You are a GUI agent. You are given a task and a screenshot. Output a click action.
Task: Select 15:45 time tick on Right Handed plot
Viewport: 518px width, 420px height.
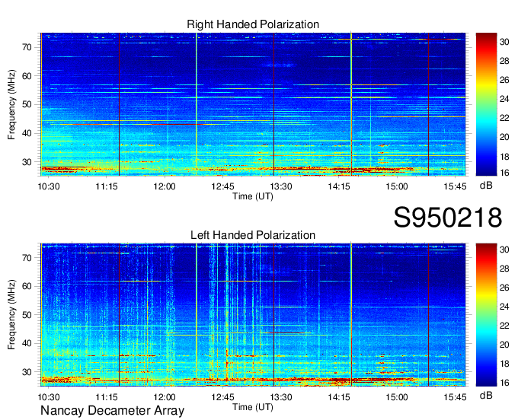coord(455,186)
